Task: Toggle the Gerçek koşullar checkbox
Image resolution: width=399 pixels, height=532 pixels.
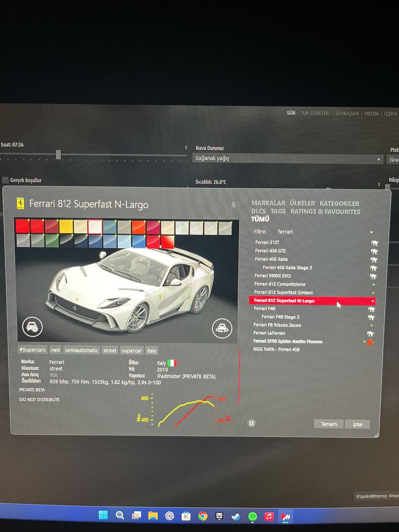Action: [5, 180]
